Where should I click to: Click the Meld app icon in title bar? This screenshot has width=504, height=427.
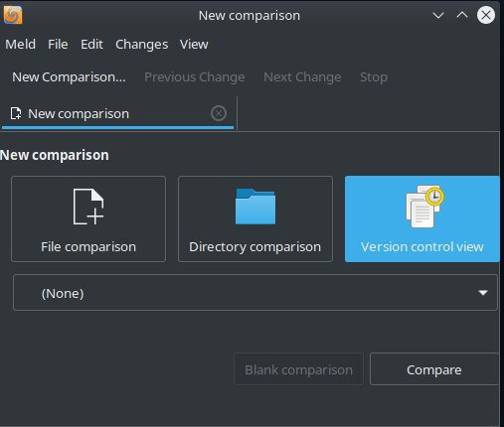(x=13, y=15)
